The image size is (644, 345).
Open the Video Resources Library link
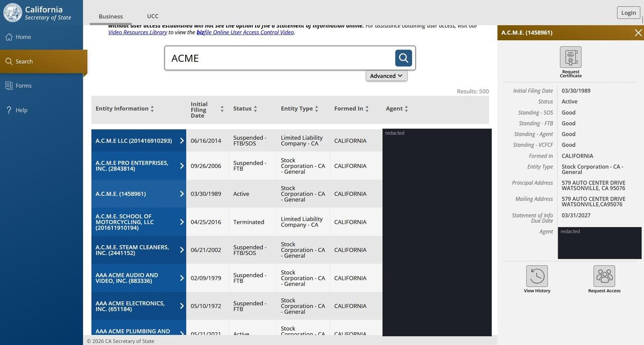(x=137, y=32)
